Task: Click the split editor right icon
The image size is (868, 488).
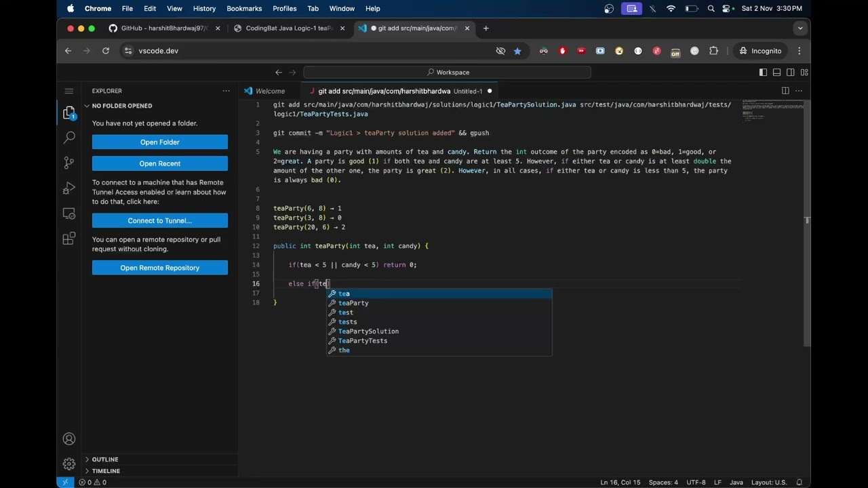Action: pyautogui.click(x=785, y=91)
